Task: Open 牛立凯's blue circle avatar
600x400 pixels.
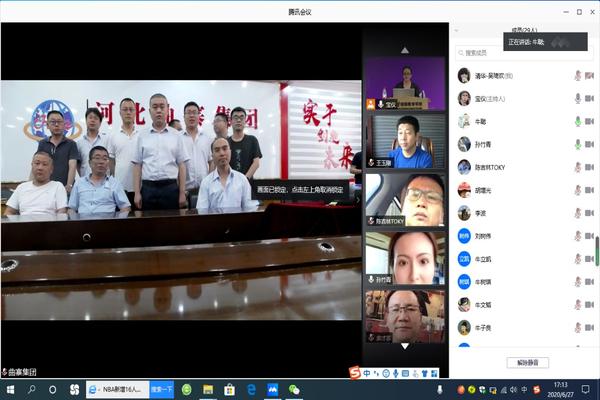Action: pyautogui.click(x=464, y=259)
